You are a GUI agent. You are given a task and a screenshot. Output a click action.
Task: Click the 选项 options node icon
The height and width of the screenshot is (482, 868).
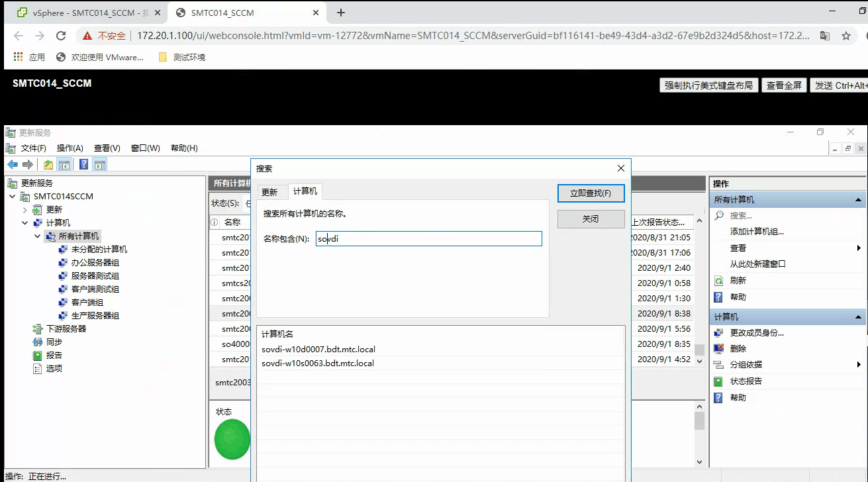[x=38, y=368]
